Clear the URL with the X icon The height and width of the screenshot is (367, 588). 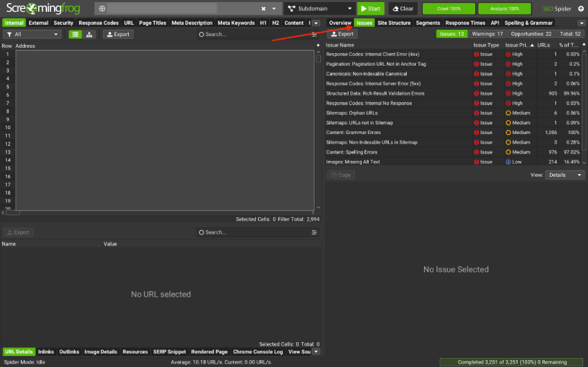click(x=263, y=9)
